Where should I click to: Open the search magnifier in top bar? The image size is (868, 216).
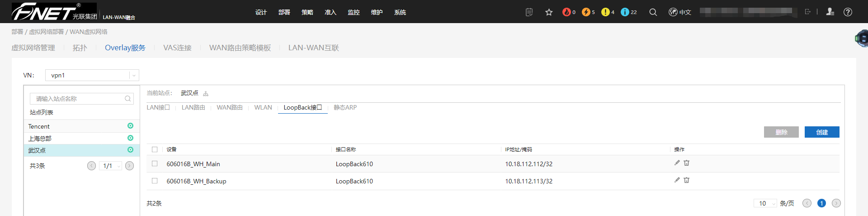click(653, 12)
